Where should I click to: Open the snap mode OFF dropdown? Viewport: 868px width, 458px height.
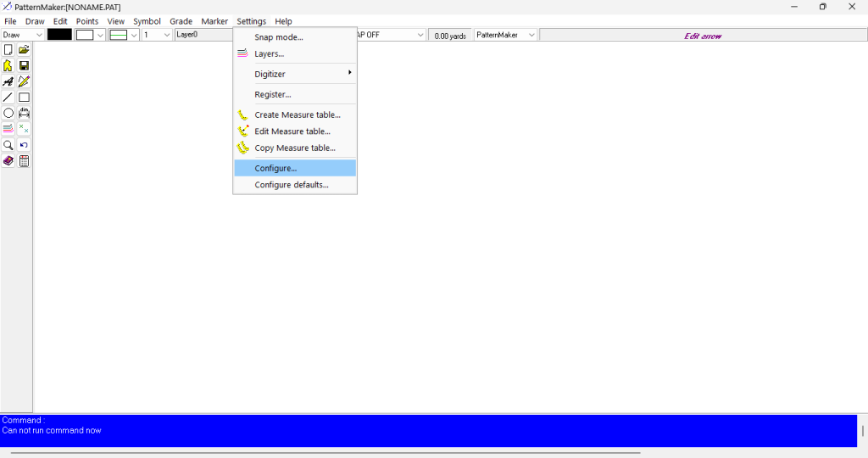(x=420, y=35)
